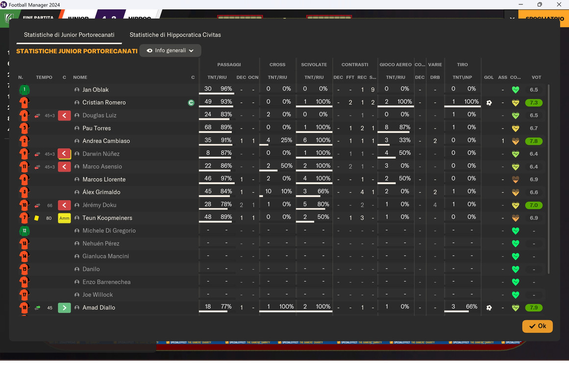Open Enzo Barrenechea's player name link

[106, 282]
